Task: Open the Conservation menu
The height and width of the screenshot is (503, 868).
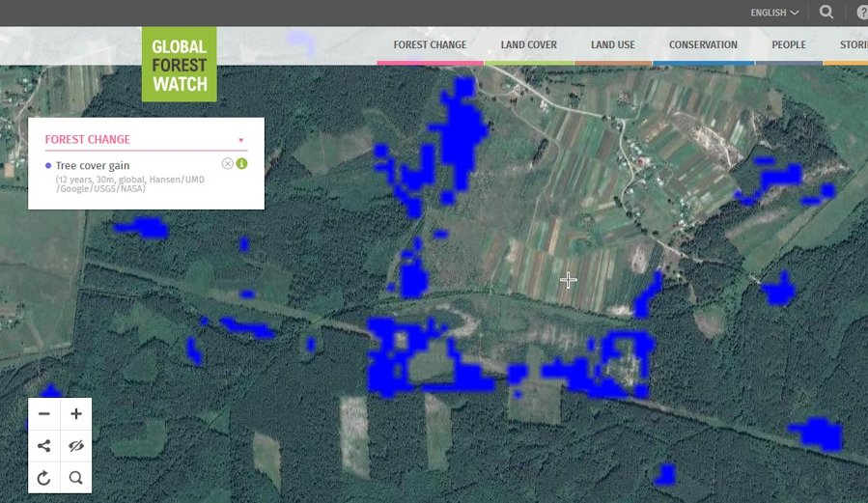Action: [703, 45]
